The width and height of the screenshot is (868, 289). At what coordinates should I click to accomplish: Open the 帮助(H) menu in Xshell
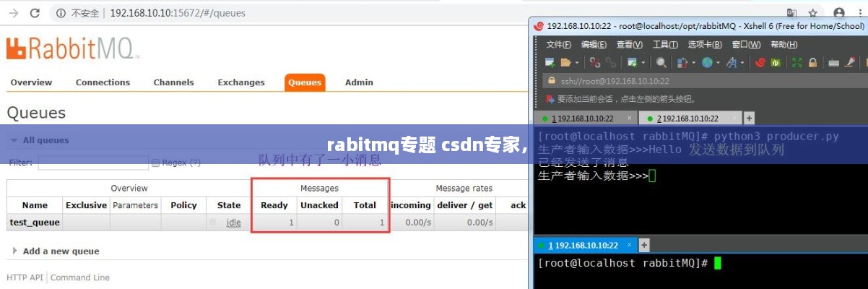click(784, 44)
